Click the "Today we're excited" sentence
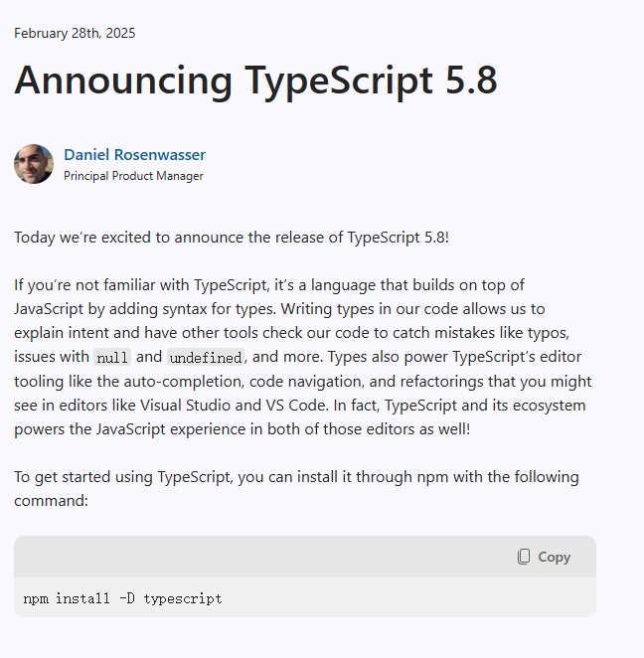 [231, 238]
